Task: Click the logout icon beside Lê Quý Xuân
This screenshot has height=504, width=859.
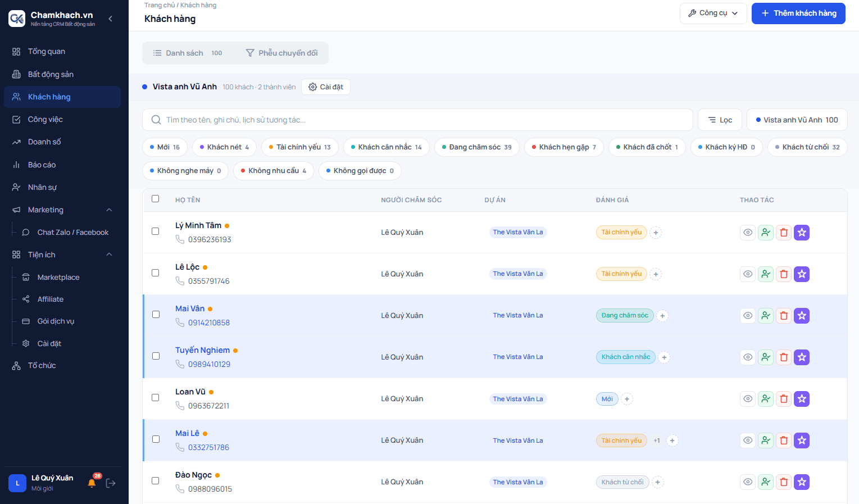Action: coord(111,483)
